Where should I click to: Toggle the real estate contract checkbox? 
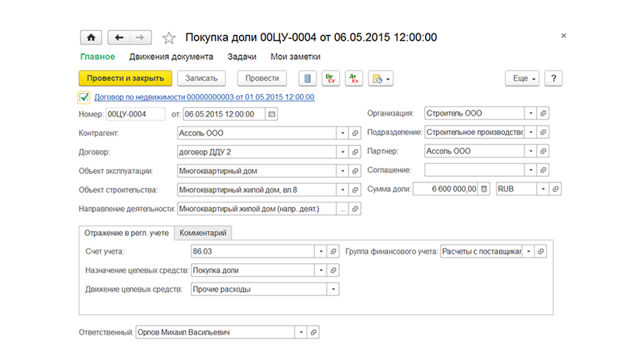coord(84,97)
